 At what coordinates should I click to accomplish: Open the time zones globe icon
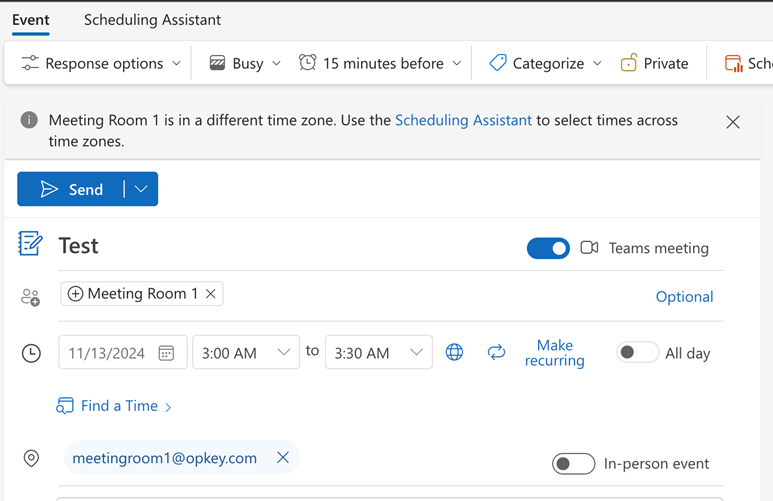coord(454,352)
